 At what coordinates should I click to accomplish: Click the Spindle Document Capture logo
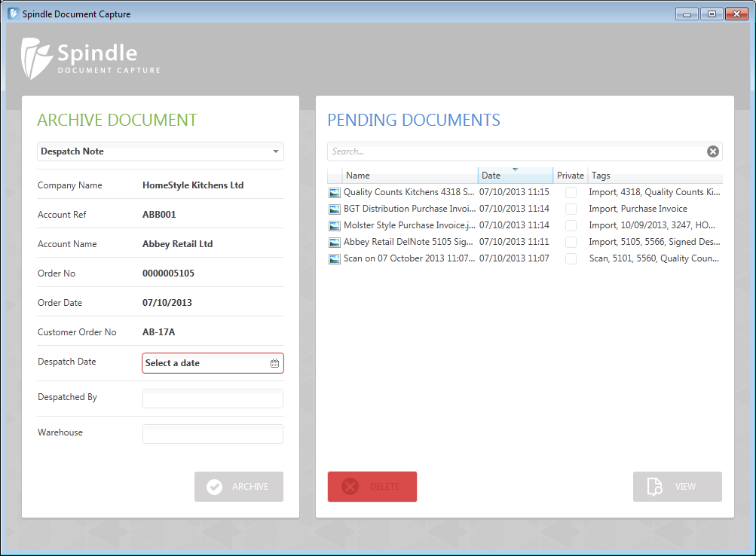90,58
